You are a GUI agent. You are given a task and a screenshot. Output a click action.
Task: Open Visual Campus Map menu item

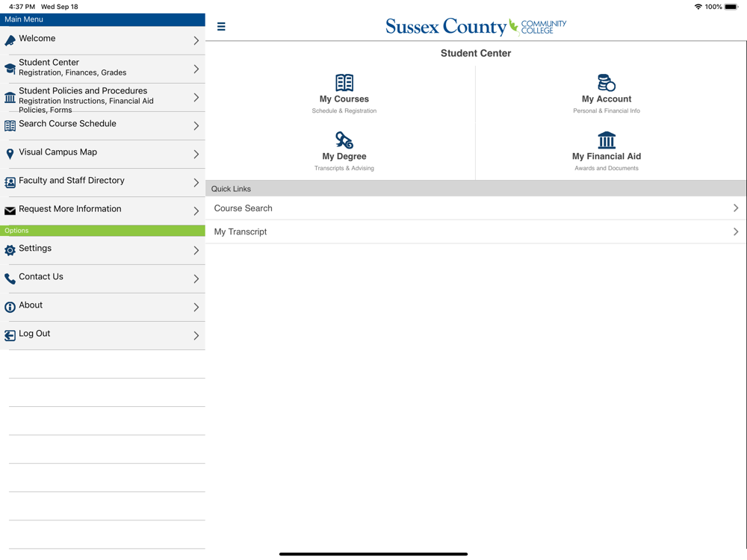(102, 155)
